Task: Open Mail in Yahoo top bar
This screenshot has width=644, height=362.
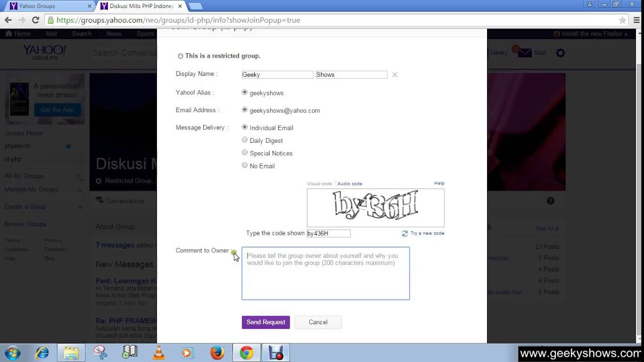Action: 51,34
